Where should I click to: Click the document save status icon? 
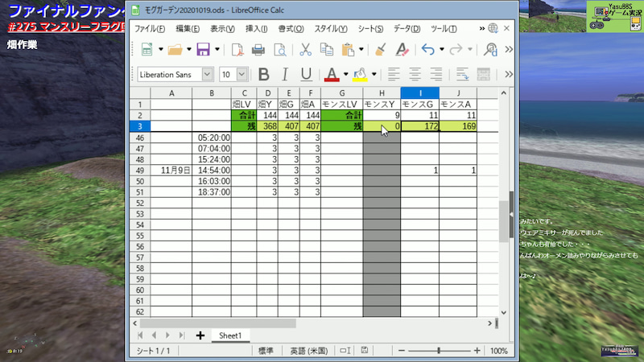pyautogui.click(x=365, y=350)
